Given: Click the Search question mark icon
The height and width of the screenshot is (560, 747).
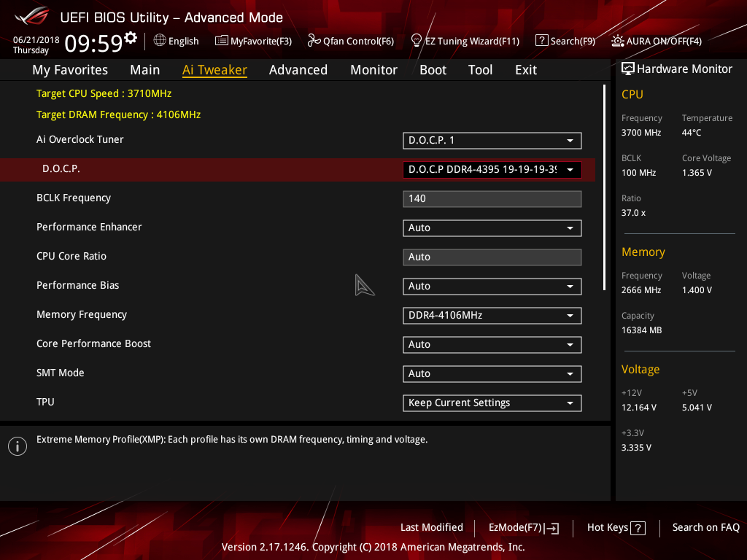Looking at the screenshot, I should [x=542, y=41].
